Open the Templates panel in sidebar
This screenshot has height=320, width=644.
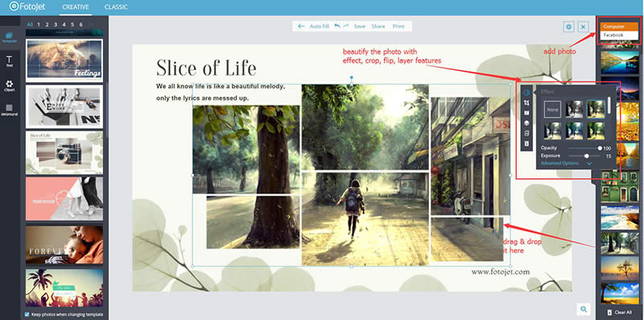point(10,38)
